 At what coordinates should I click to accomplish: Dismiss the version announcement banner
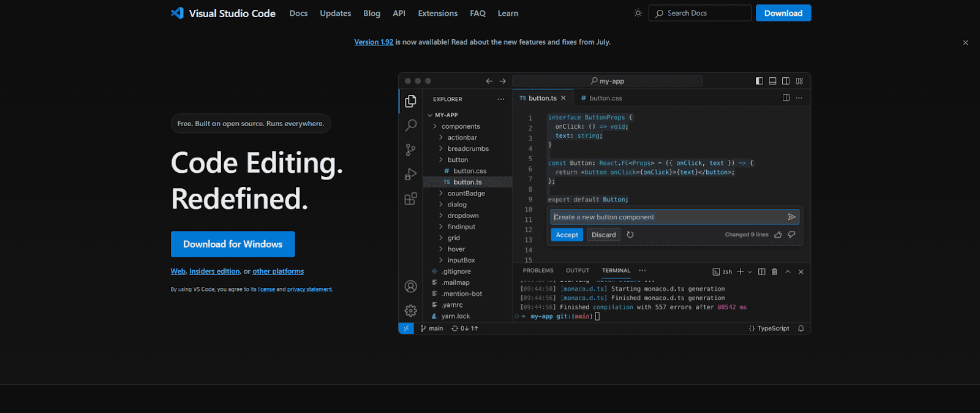tap(965, 43)
